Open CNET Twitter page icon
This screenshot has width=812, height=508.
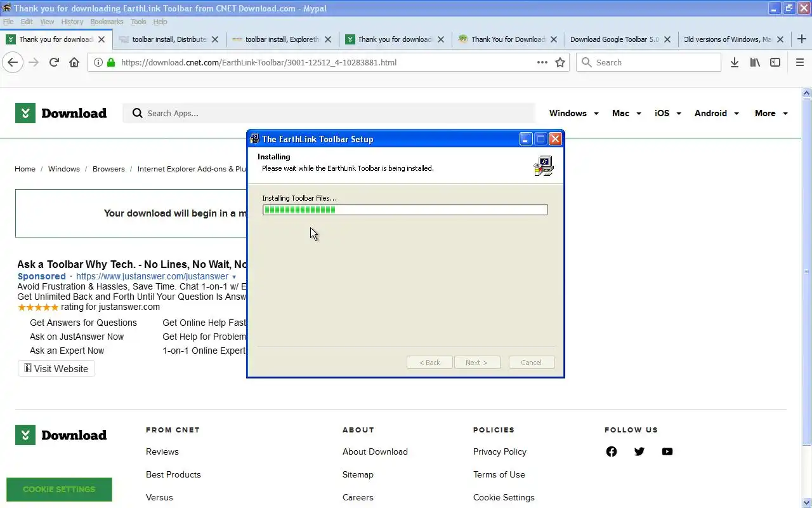639,451
